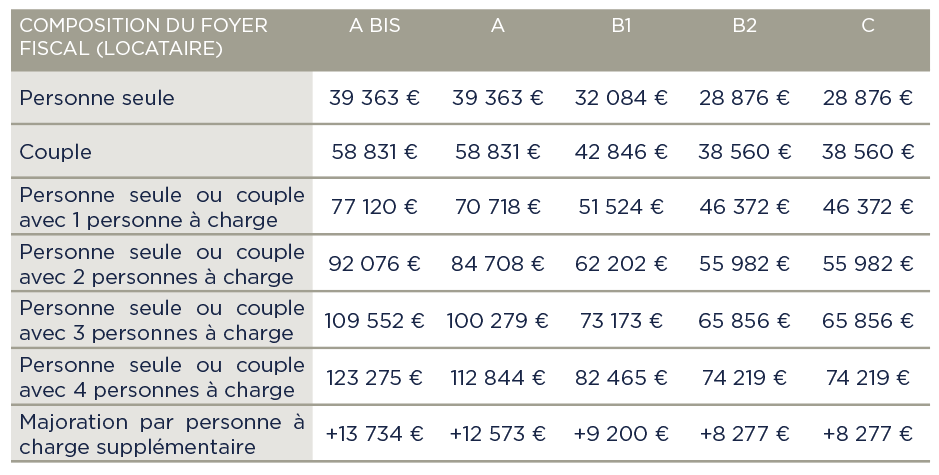The width and height of the screenshot is (939, 475).
Task: Select the 42 846 € cell
Action: coord(621,153)
